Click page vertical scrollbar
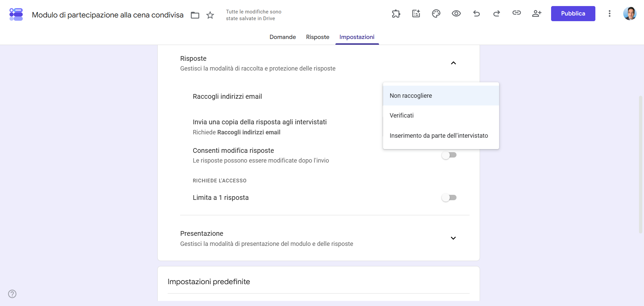The image size is (644, 306). 641,165
